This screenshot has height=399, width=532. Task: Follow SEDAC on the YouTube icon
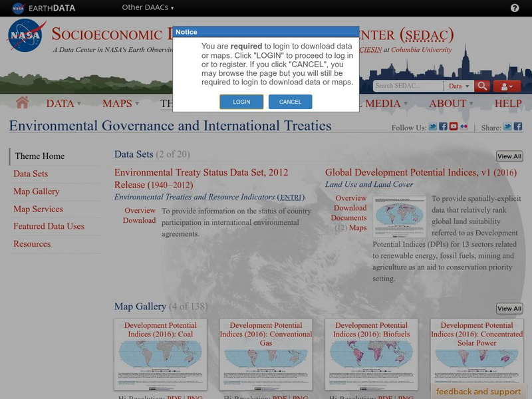click(453, 126)
